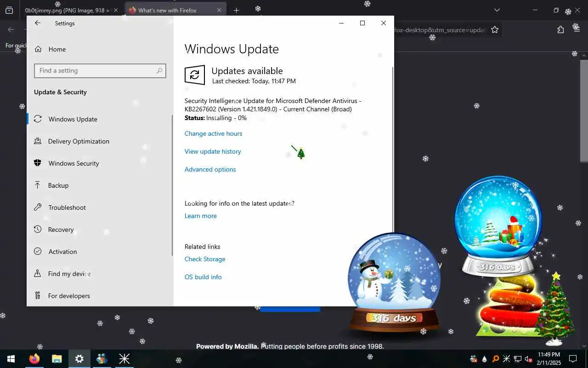Viewport: 588px width, 368px height.
Task: Click the Updates available refresh icon
Action: pyautogui.click(x=195, y=75)
